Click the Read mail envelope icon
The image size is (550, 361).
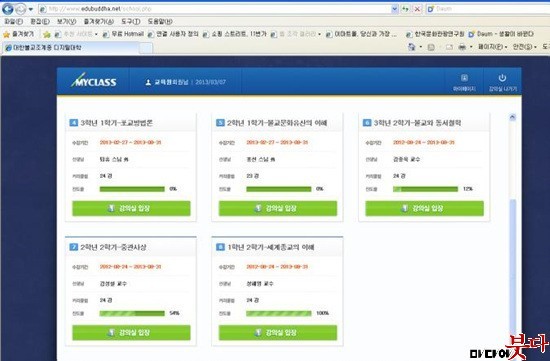449,47
